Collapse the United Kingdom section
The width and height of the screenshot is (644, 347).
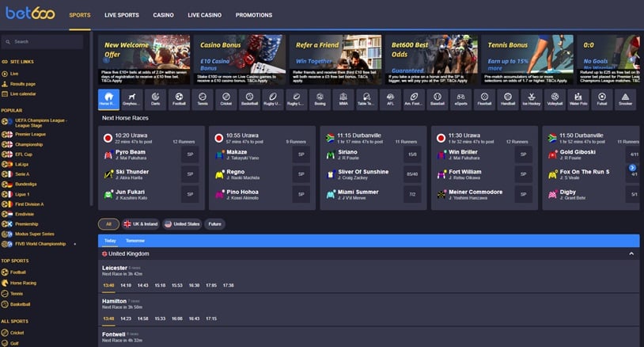[631, 254]
